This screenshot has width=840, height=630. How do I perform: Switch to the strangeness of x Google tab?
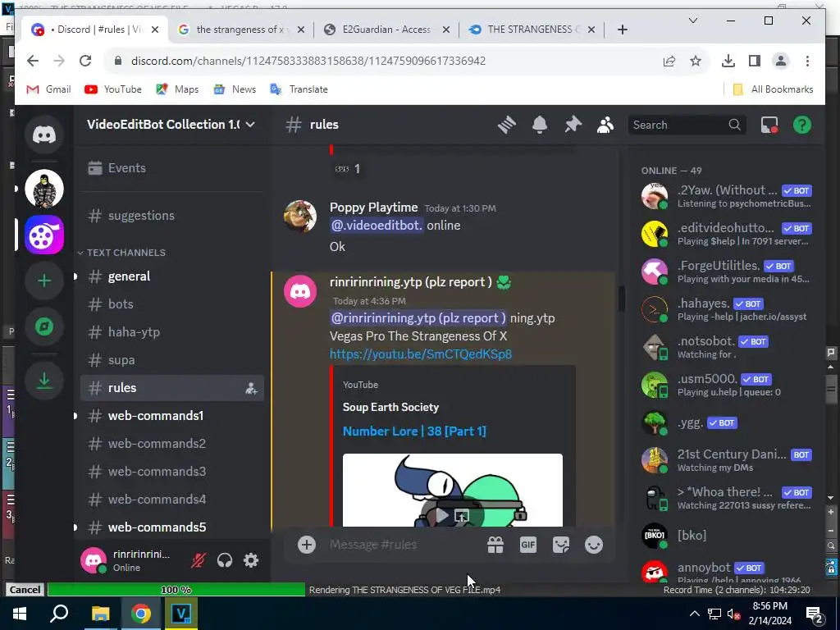tap(240, 30)
